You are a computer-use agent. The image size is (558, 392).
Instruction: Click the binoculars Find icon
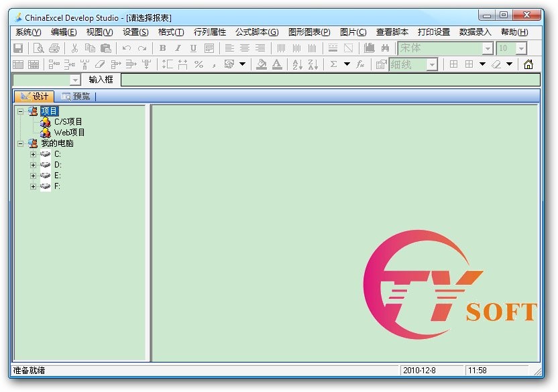pyautogui.click(x=385, y=48)
